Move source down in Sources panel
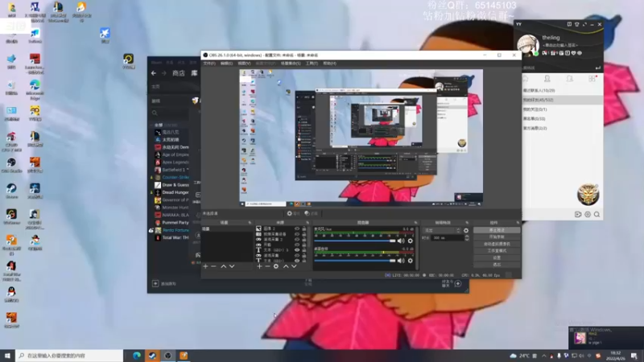 (294, 266)
